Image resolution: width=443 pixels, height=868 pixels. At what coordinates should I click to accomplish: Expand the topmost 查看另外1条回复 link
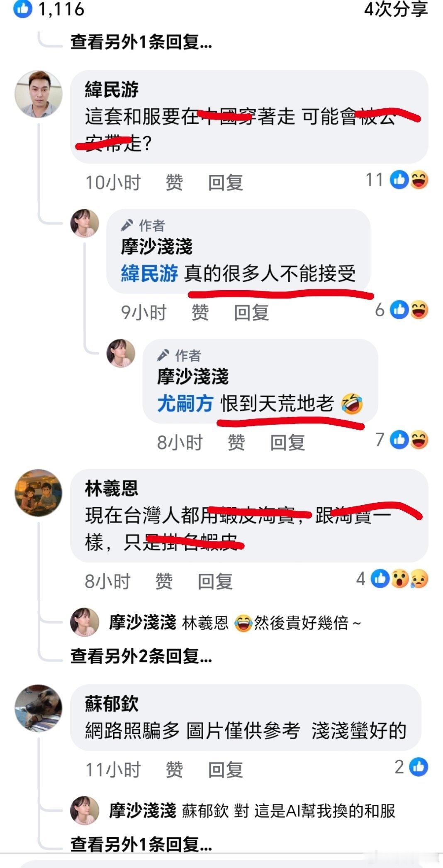[x=141, y=42]
